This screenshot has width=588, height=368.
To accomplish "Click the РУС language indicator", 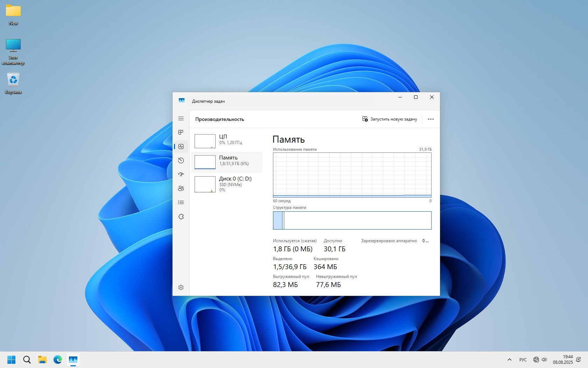I will point(523,360).
